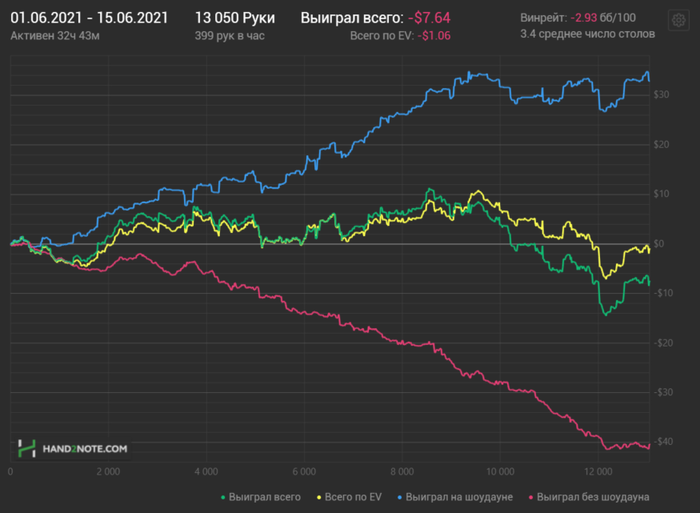The height and width of the screenshot is (513, 700).
Task: Click the $30 y-axis label
Action: 662,95
